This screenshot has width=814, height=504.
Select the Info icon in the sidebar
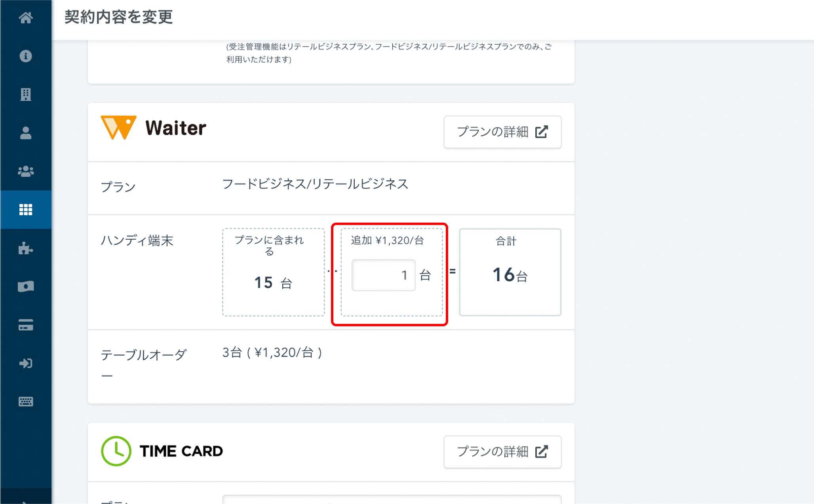click(x=26, y=57)
